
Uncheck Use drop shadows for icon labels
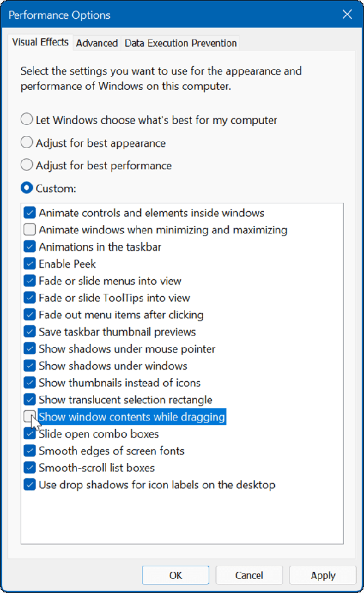[x=29, y=484]
